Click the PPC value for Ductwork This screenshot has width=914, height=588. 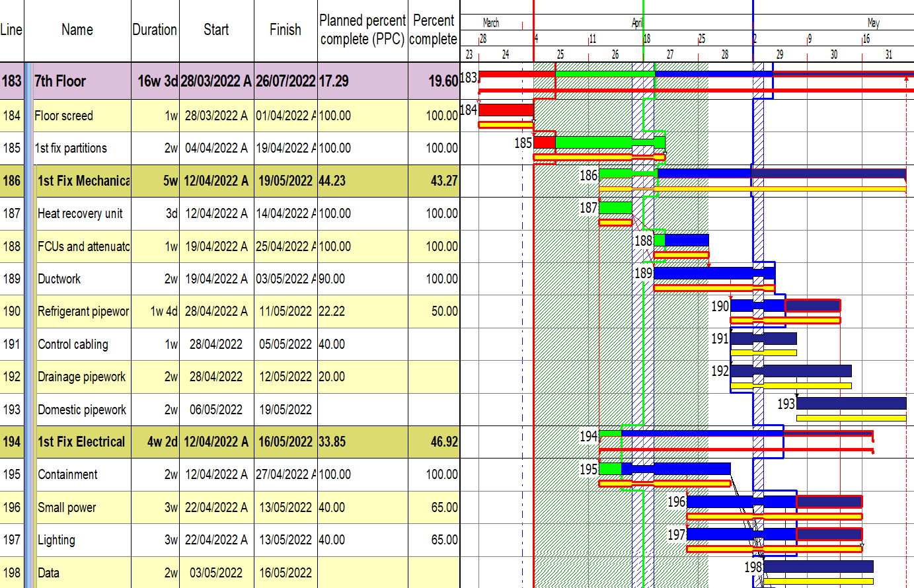click(362, 279)
